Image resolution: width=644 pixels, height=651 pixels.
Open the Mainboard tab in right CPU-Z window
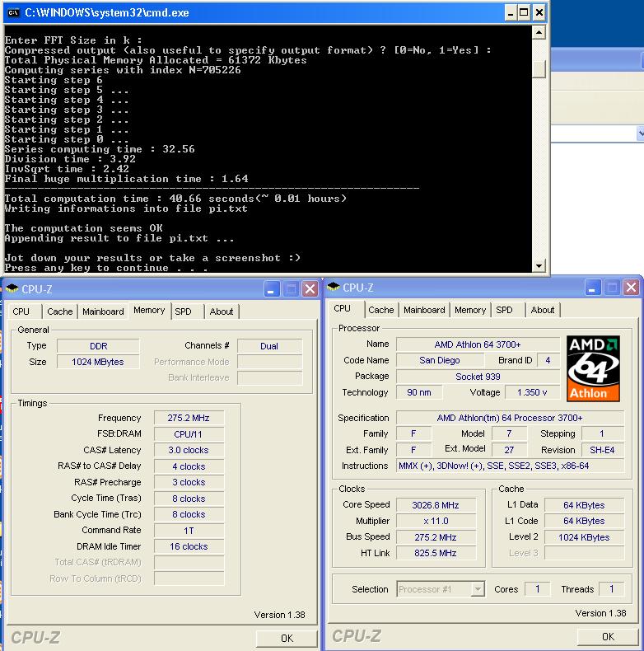click(x=424, y=310)
